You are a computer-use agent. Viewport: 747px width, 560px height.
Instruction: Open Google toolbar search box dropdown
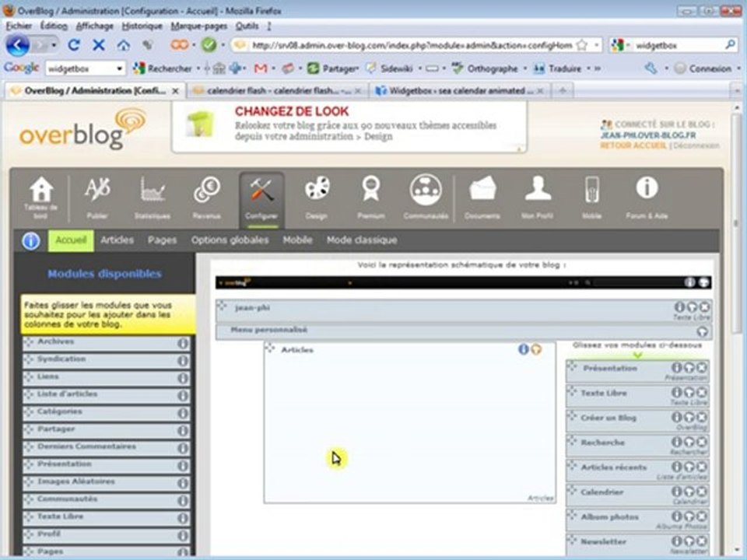tap(119, 68)
